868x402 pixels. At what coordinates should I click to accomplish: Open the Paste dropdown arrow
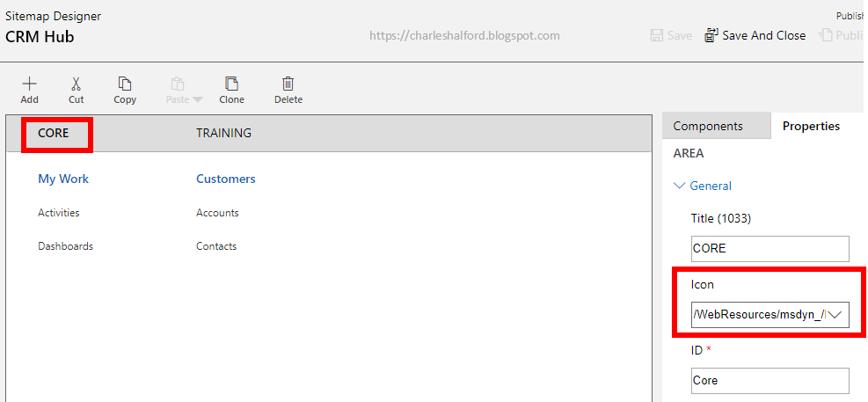point(197,99)
